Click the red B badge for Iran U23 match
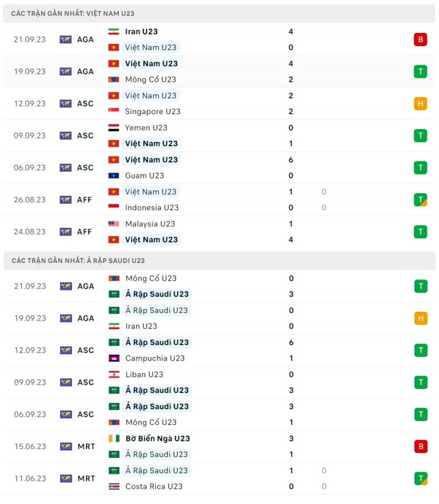The image size is (439, 504). [420, 40]
